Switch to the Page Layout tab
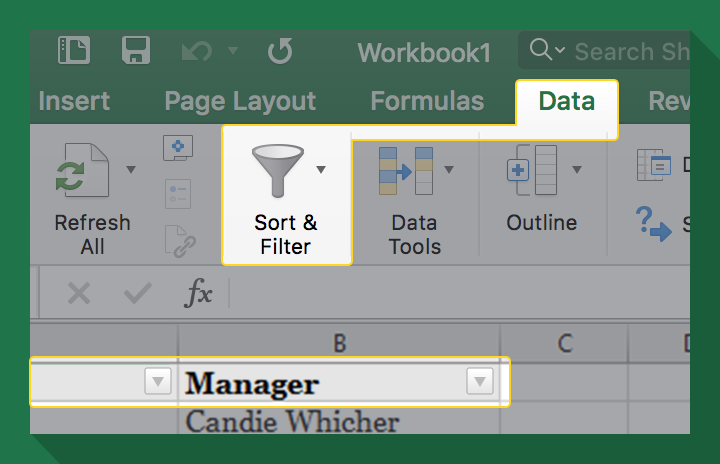 click(240, 101)
